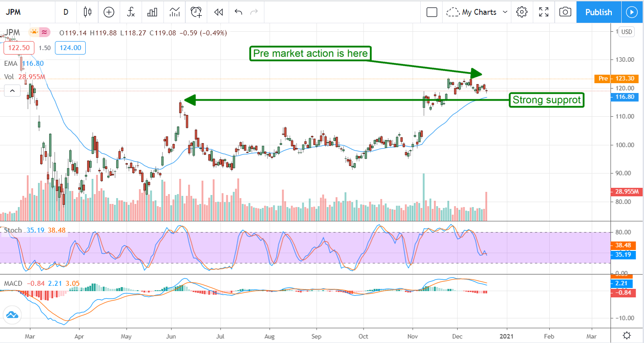
Task: Click the TradingView logo at the bottom left
Action: (x=12, y=315)
